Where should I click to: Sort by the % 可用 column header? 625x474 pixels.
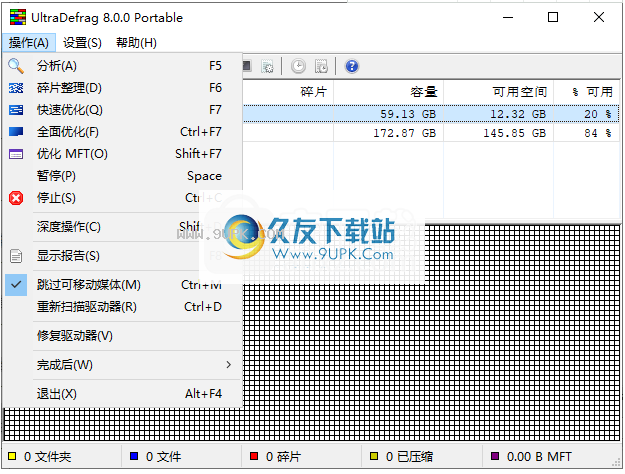(587, 92)
